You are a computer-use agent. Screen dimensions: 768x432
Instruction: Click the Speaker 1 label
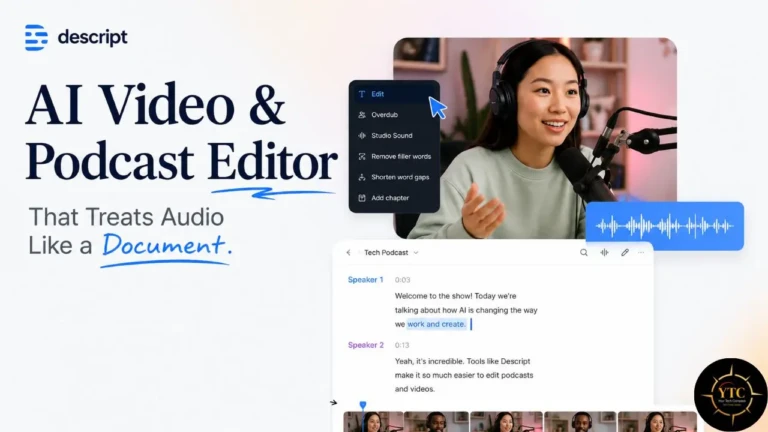click(365, 280)
